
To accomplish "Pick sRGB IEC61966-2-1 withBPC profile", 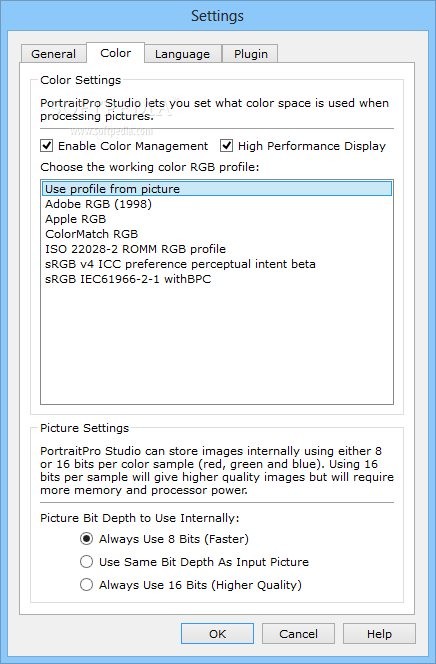I will [x=217, y=279].
